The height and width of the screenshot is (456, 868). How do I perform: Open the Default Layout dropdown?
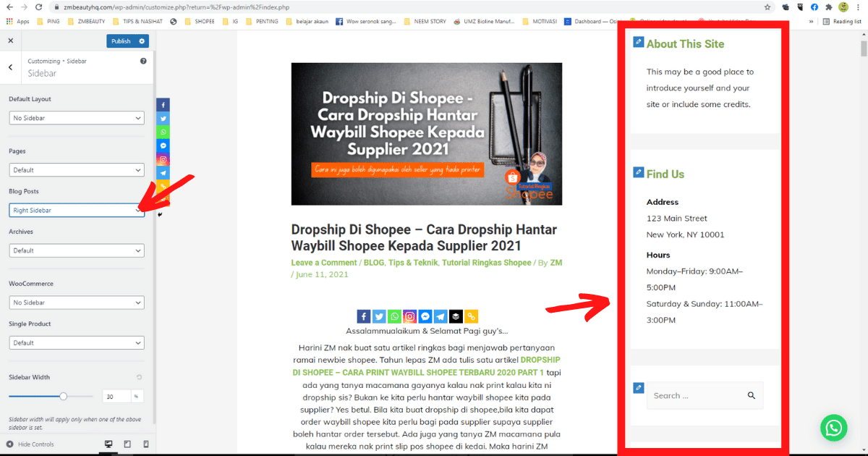[x=77, y=118]
